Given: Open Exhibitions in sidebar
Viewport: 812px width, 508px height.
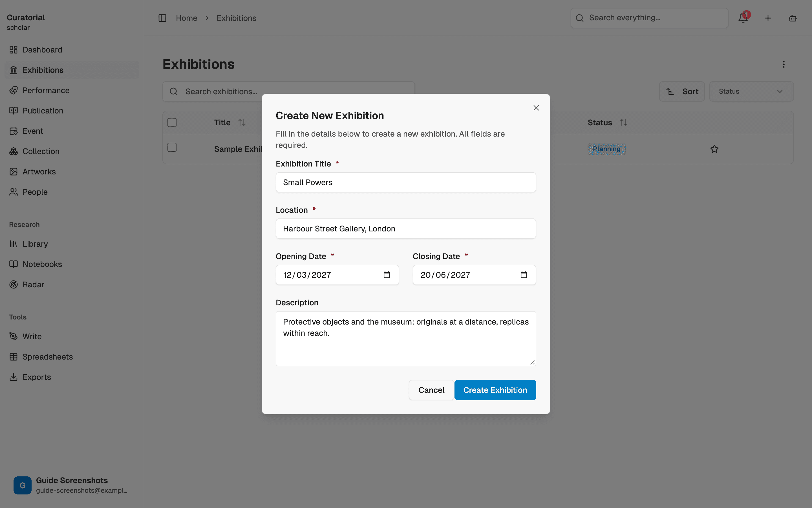Looking at the screenshot, I should [x=72, y=70].
